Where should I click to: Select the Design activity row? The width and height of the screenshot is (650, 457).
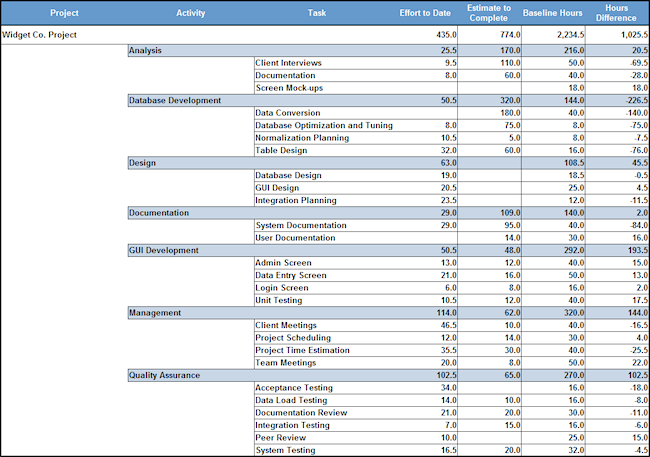[388, 163]
